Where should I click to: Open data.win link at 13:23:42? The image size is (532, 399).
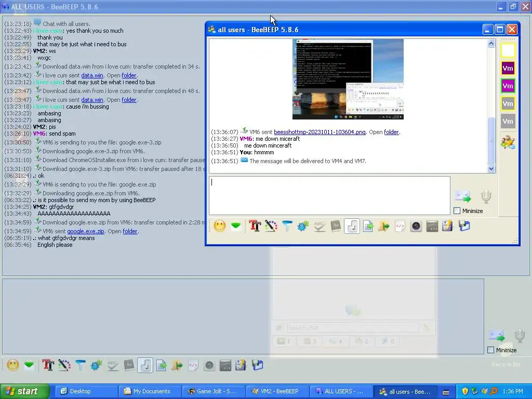[x=92, y=75]
